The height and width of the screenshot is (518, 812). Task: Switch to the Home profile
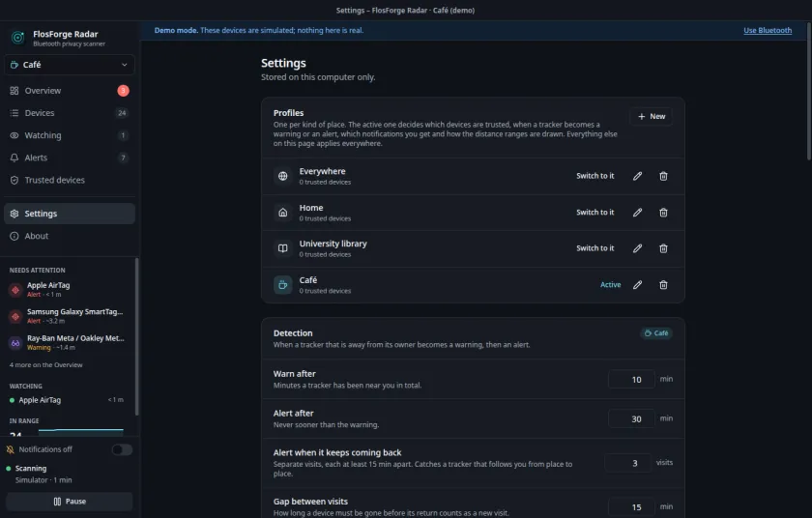tap(595, 213)
